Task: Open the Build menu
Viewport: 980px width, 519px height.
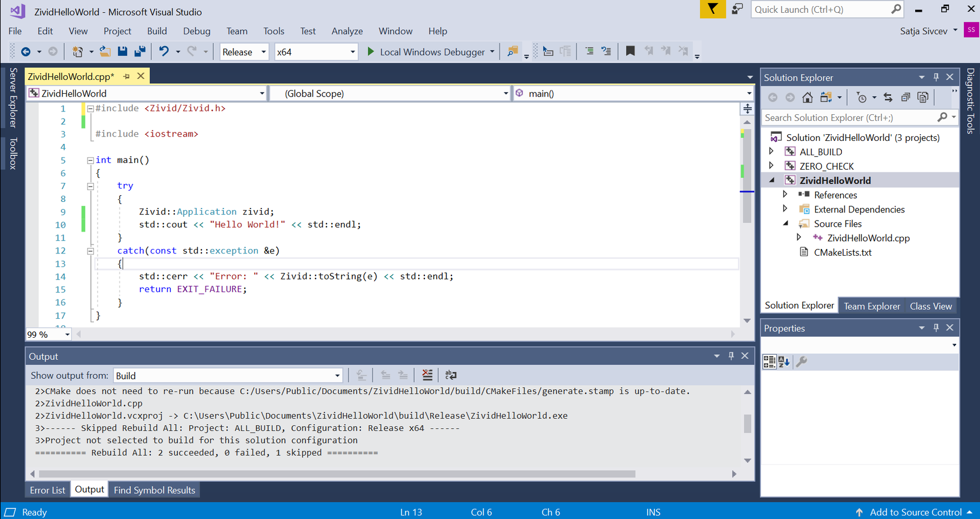Action: point(157,31)
